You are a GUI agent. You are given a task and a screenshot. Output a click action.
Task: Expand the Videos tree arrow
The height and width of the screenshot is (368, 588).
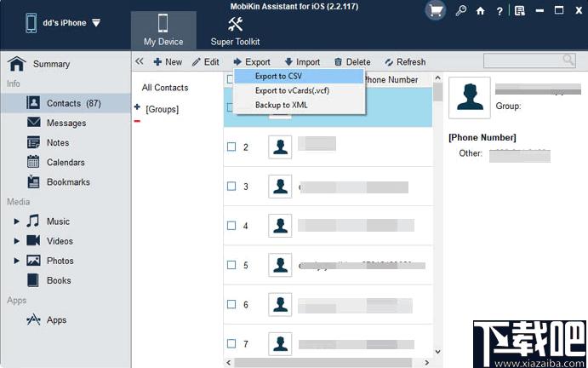coord(16,241)
